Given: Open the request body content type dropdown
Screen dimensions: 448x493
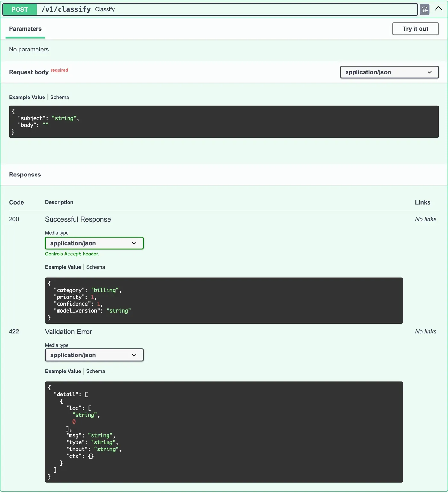Looking at the screenshot, I should (x=389, y=72).
